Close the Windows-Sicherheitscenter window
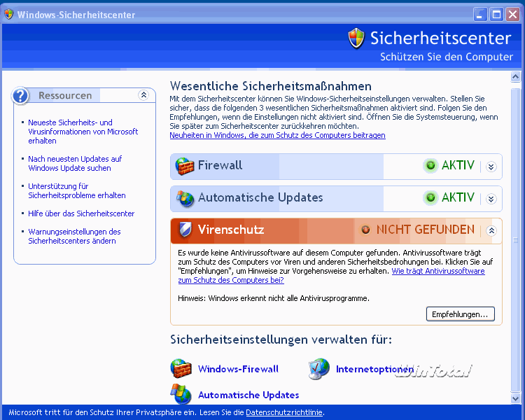This screenshot has width=525, height=420. [x=513, y=15]
